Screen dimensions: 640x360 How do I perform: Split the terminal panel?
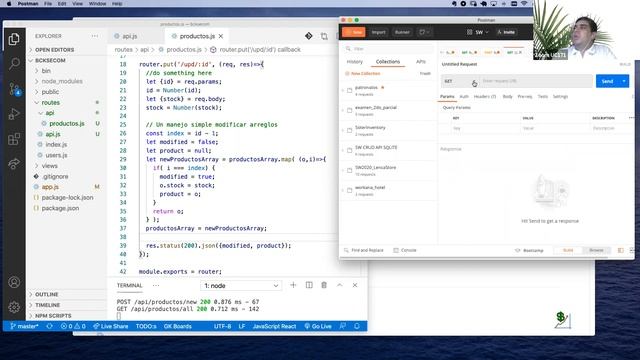coord(309,285)
